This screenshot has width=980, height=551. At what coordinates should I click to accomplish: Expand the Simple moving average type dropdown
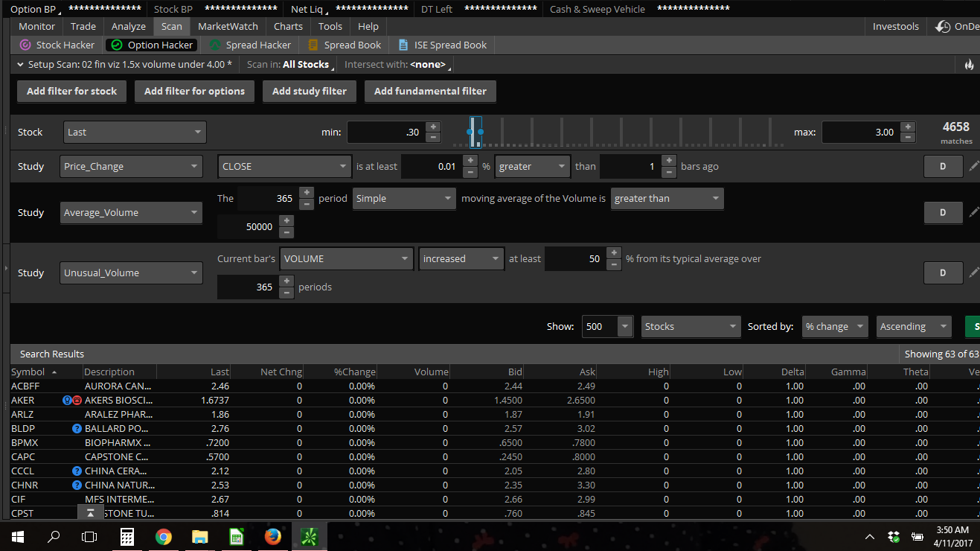[403, 199]
